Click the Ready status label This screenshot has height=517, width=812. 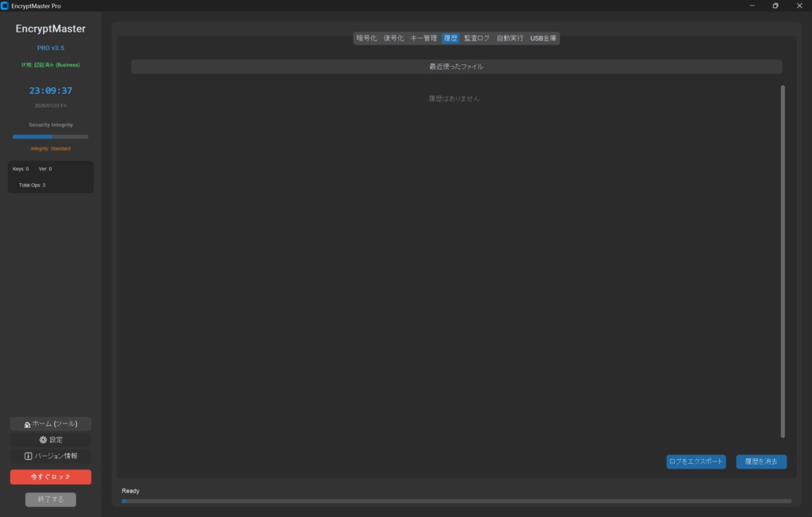point(130,490)
